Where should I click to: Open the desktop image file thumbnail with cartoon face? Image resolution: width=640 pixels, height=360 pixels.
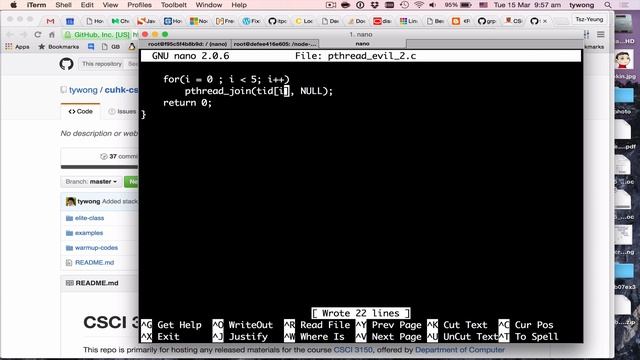[x=624, y=61]
